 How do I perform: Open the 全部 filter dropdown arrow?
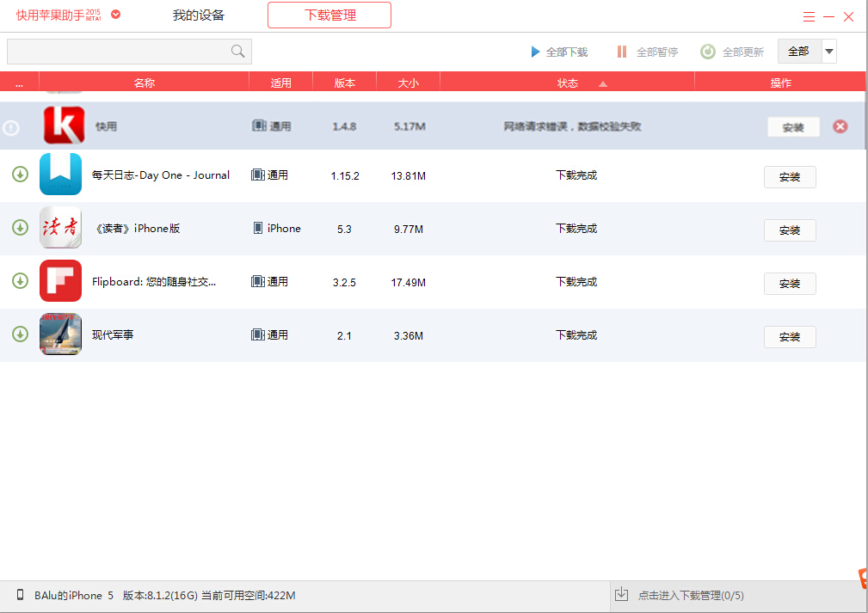[829, 52]
